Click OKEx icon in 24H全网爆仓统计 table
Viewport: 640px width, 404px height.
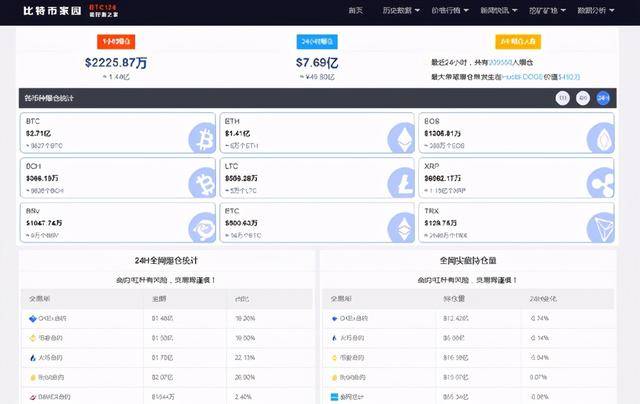click(33, 318)
